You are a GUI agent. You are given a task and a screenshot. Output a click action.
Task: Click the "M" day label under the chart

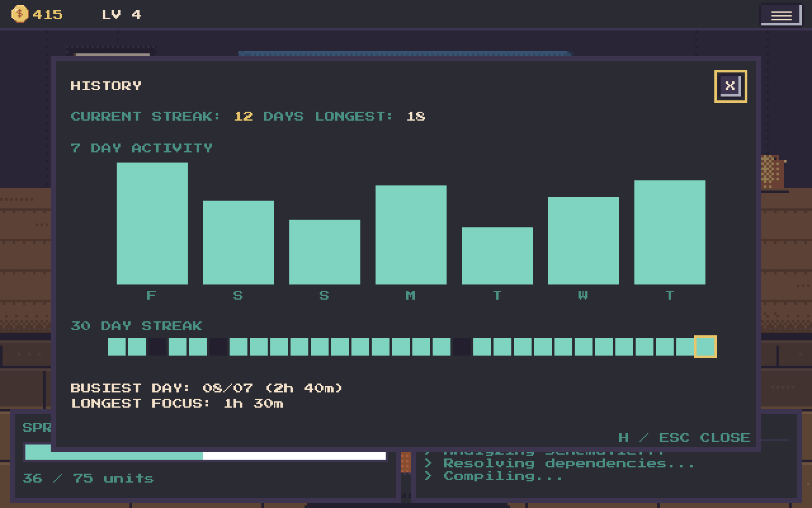(x=410, y=295)
